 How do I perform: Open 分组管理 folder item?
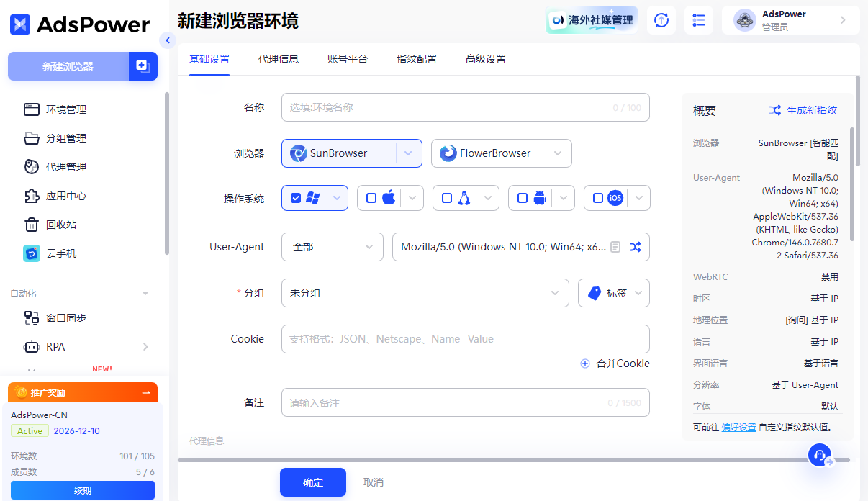point(66,138)
